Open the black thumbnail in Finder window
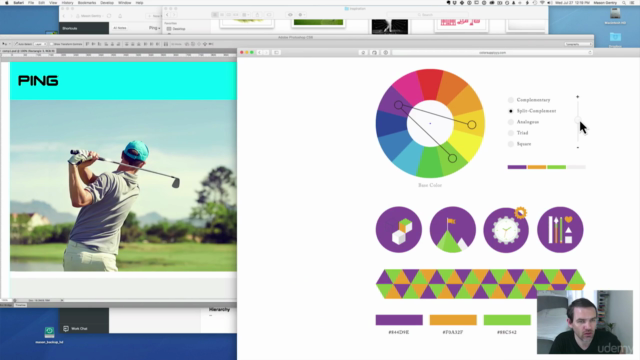This screenshot has width=640, height=360. click(390, 27)
